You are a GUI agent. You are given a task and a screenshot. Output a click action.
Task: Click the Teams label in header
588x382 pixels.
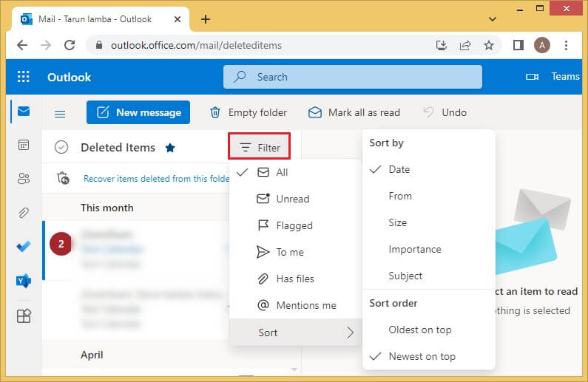coord(565,76)
